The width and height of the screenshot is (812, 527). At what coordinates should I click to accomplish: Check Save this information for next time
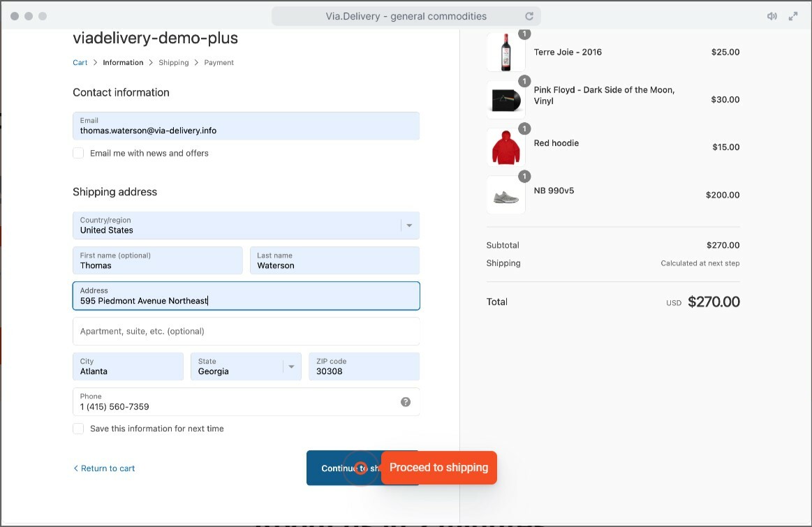click(78, 429)
